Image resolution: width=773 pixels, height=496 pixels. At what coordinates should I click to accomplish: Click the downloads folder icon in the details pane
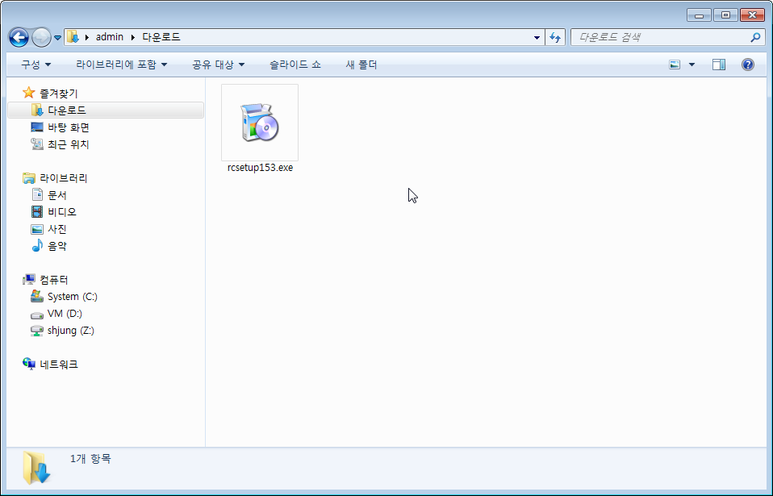(x=36, y=467)
